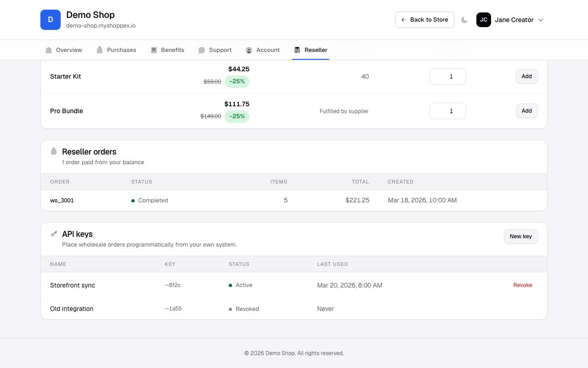Add Pro Bundle to the order
The width and height of the screenshot is (588, 368).
click(526, 111)
